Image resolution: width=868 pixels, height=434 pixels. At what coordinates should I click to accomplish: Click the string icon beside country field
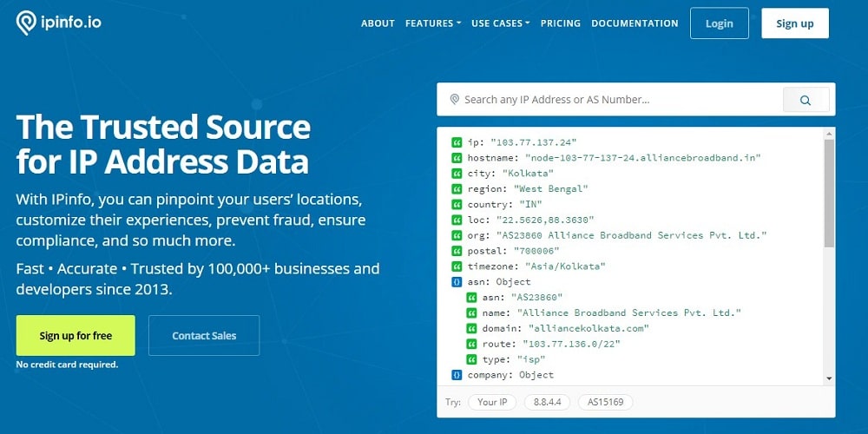[457, 204]
